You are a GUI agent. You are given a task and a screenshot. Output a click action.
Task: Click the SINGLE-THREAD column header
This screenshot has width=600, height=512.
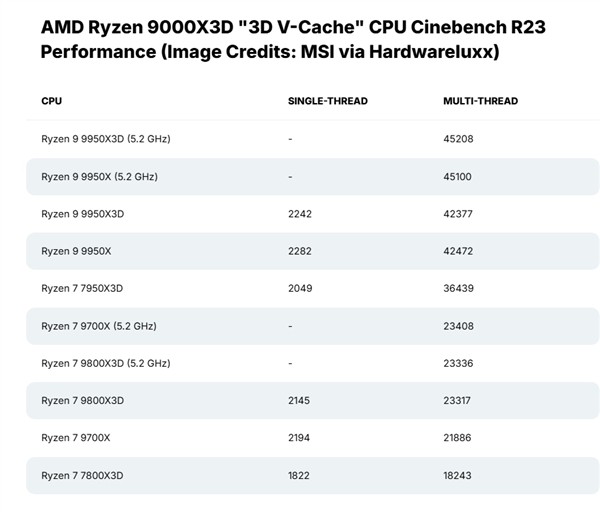tap(327, 101)
